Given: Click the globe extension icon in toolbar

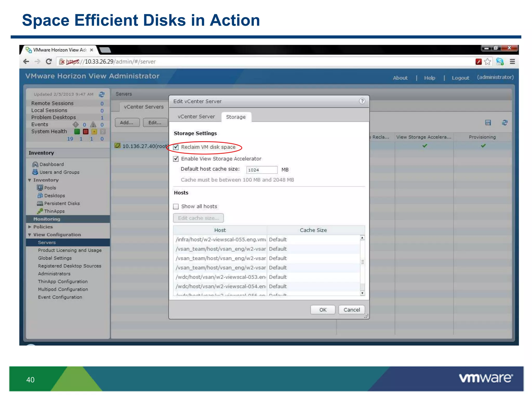Looking at the screenshot, I should 500,62.
